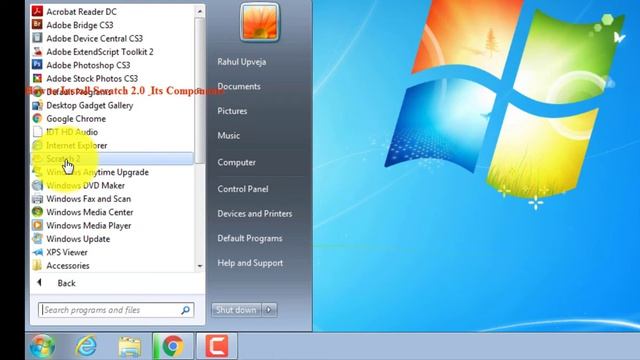Launch Windows Media Player icon
The height and width of the screenshot is (360, 640).
(37, 225)
